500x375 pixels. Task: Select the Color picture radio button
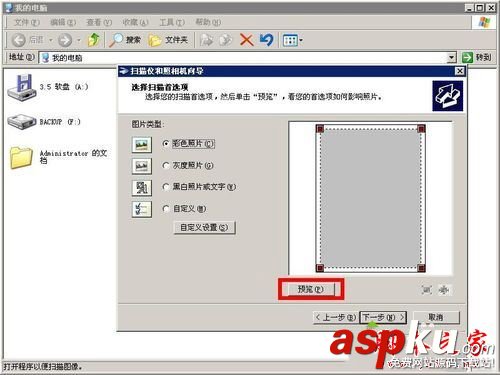166,144
